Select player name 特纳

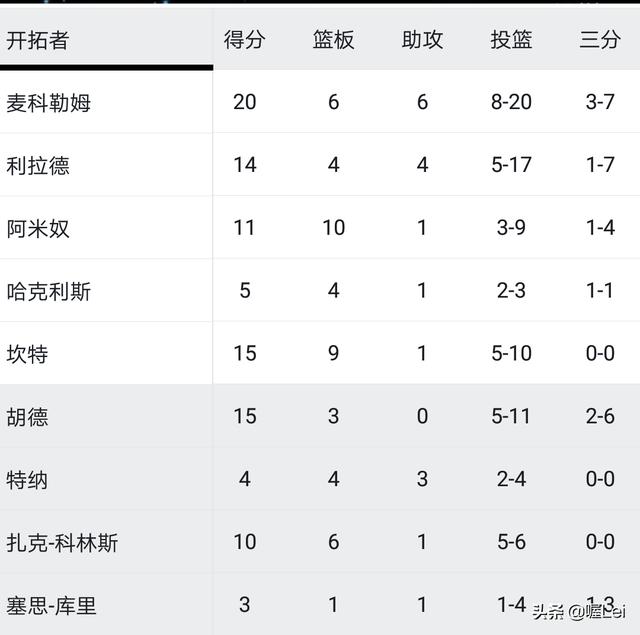coord(27,480)
